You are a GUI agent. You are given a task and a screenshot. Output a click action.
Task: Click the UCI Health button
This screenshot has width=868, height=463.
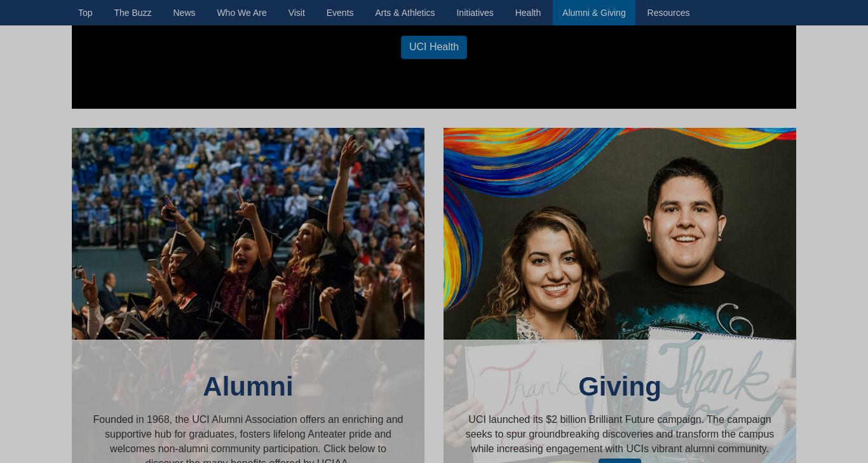coord(434,47)
